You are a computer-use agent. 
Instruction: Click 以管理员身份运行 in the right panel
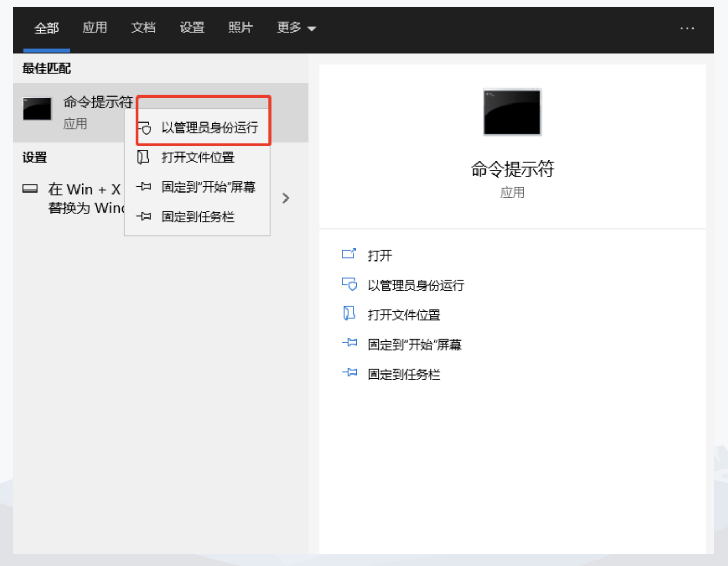[x=416, y=285]
